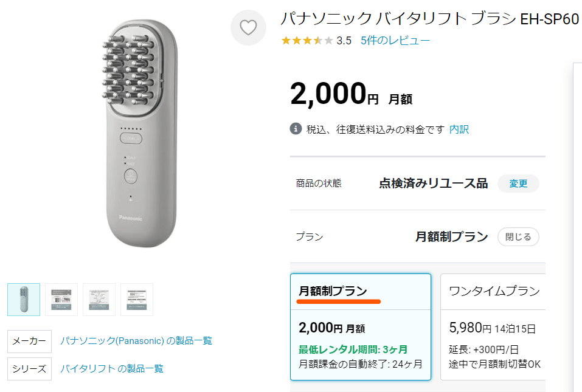Click the メーカー label box
The width and height of the screenshot is (582, 392).
[29, 341]
